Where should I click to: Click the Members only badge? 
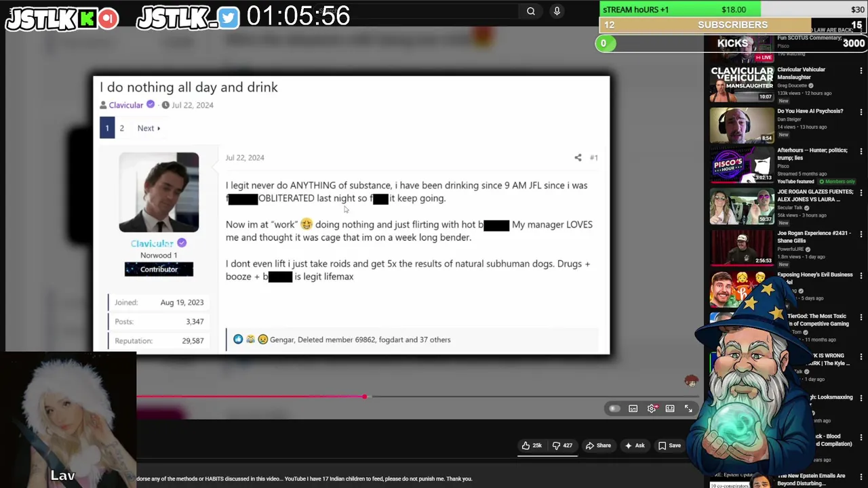pos(837,182)
